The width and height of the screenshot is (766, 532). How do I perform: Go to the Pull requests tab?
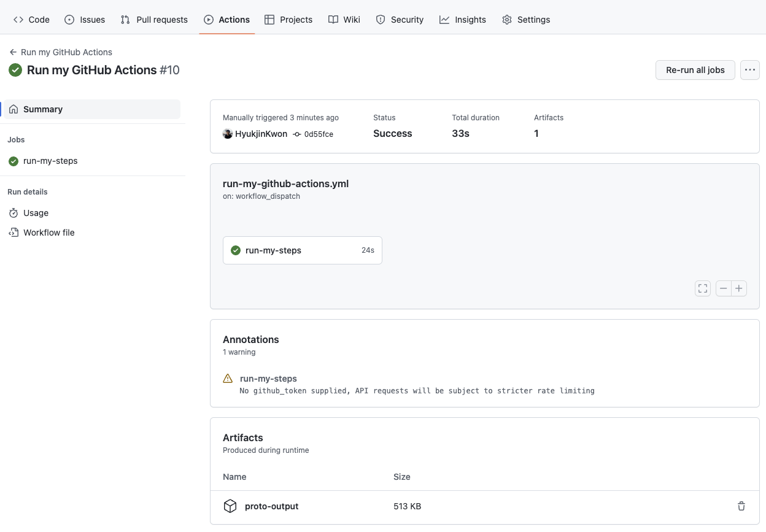point(154,20)
